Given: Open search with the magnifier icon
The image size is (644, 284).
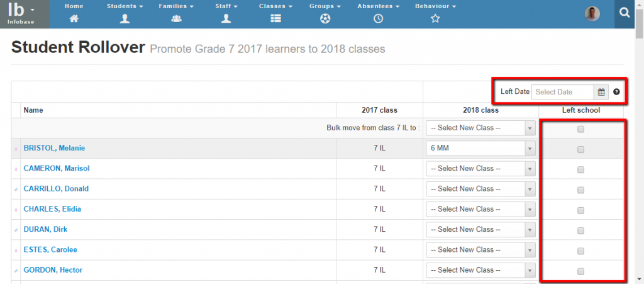Looking at the screenshot, I should [625, 14].
